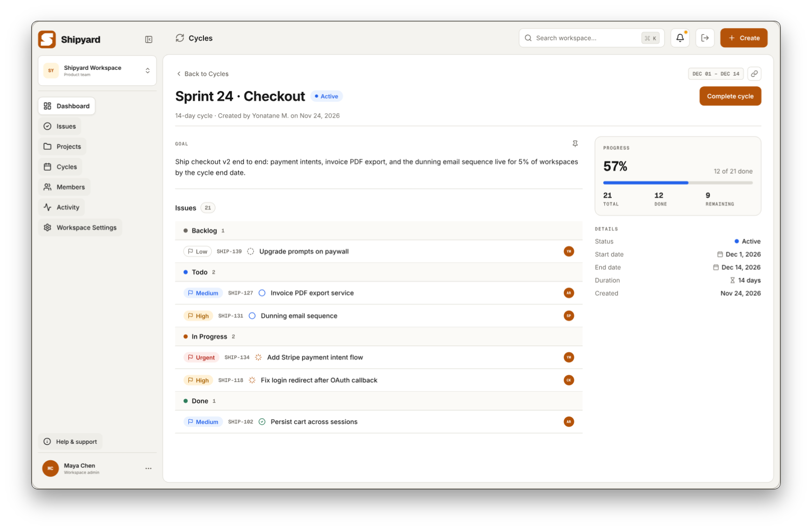This screenshot has height=531, width=812.
Task: Click the DEC 01 - DEC 14 date range
Action: [x=716, y=74]
